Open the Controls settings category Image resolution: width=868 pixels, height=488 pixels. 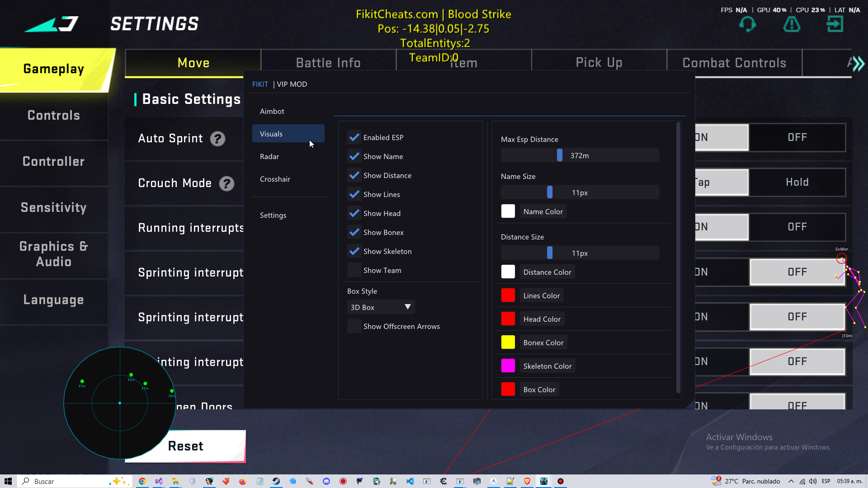click(54, 116)
